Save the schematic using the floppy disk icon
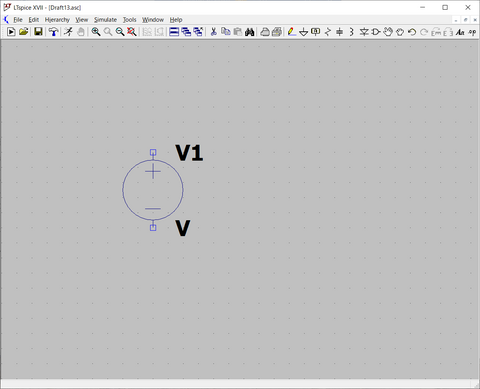Image resolution: width=480 pixels, height=389 pixels. point(38,32)
